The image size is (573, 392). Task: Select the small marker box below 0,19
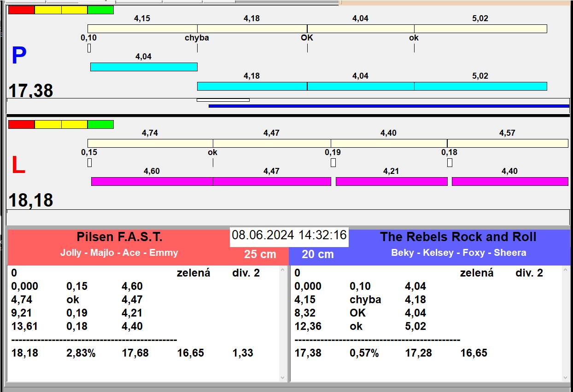(x=333, y=162)
